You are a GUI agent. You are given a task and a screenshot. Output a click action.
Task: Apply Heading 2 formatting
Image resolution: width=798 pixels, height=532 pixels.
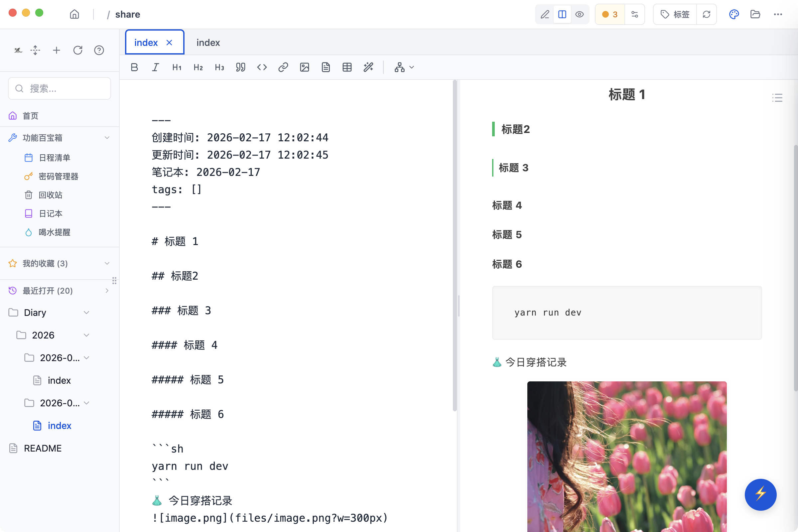coord(198,67)
